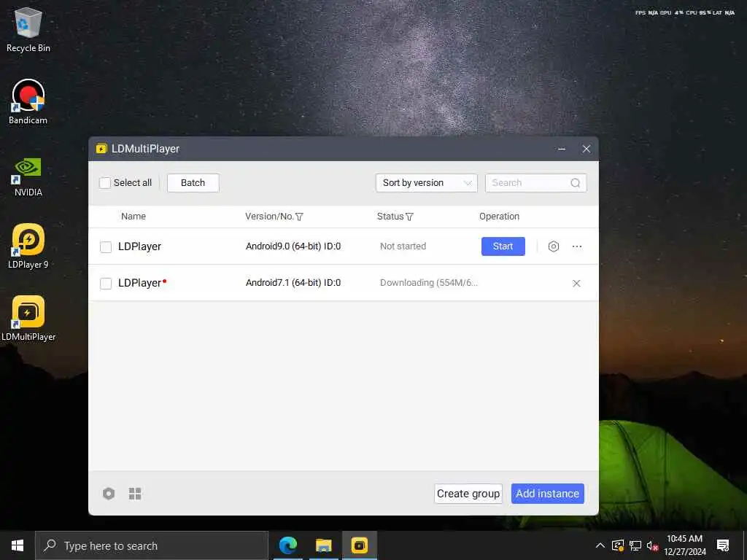Click LDMultiPlayer taskbar icon
Screen dimensions: 747x560
point(359,545)
